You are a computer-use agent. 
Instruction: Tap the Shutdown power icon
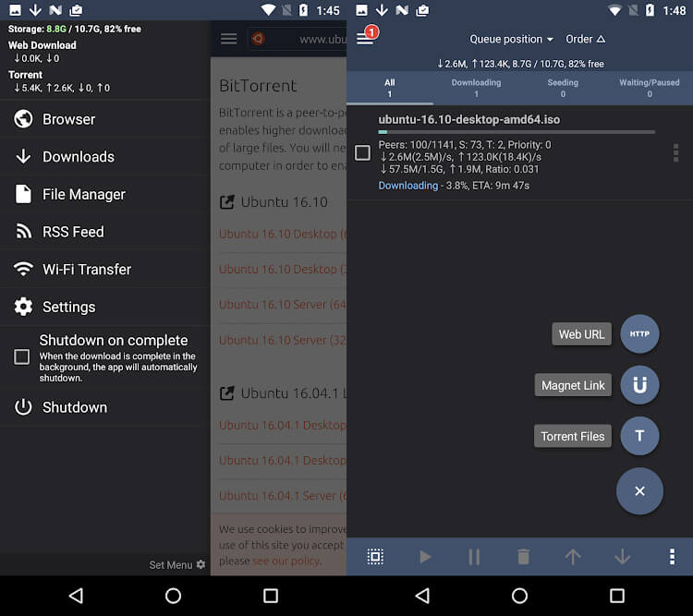(23, 407)
